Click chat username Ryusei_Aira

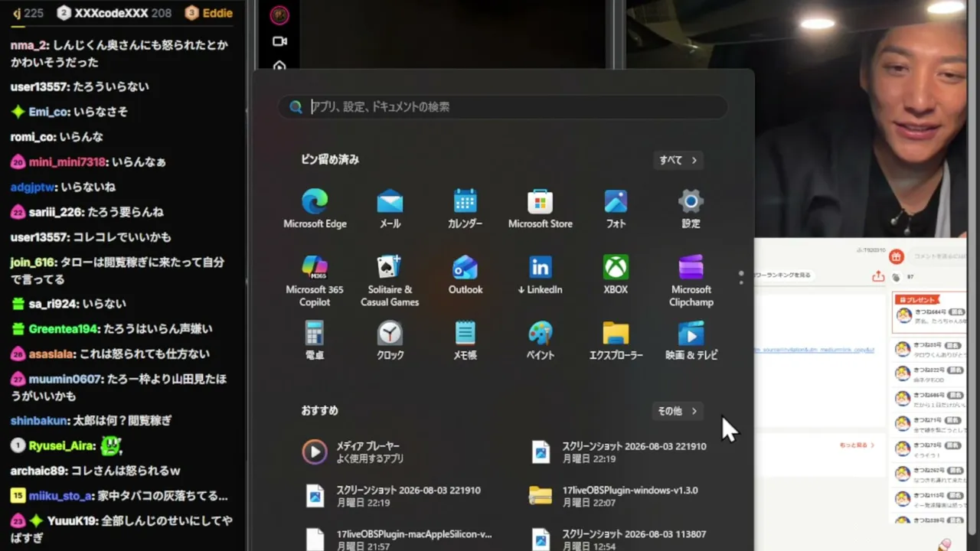click(x=62, y=446)
